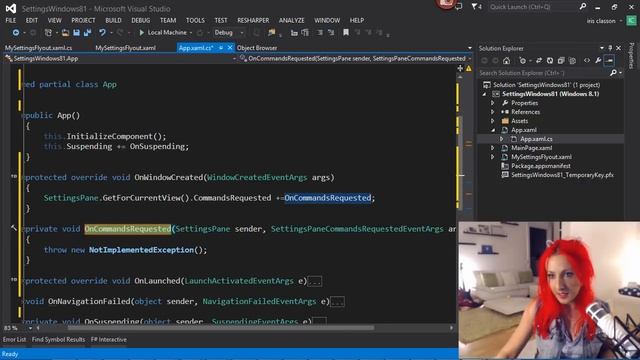
Task: Click the New Project toolbar icon
Action: (x=48, y=32)
